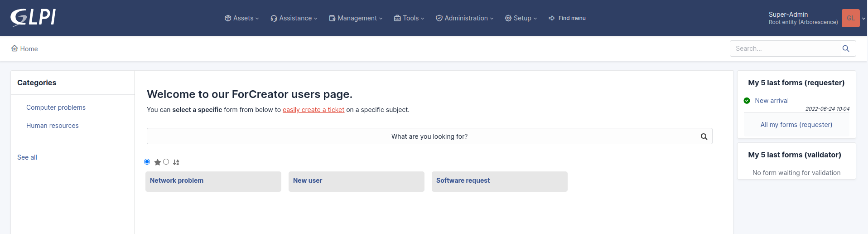
Task: Click the global search magnifier icon
Action: pos(845,49)
